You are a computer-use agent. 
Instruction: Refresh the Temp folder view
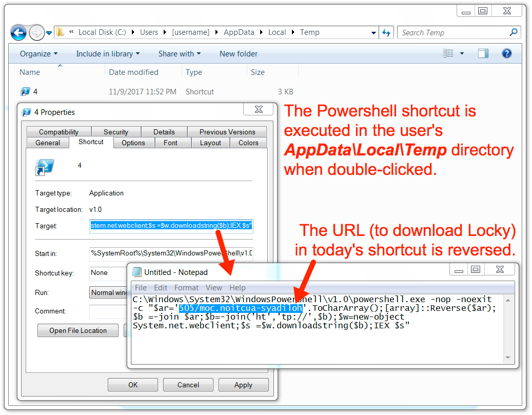pos(386,33)
